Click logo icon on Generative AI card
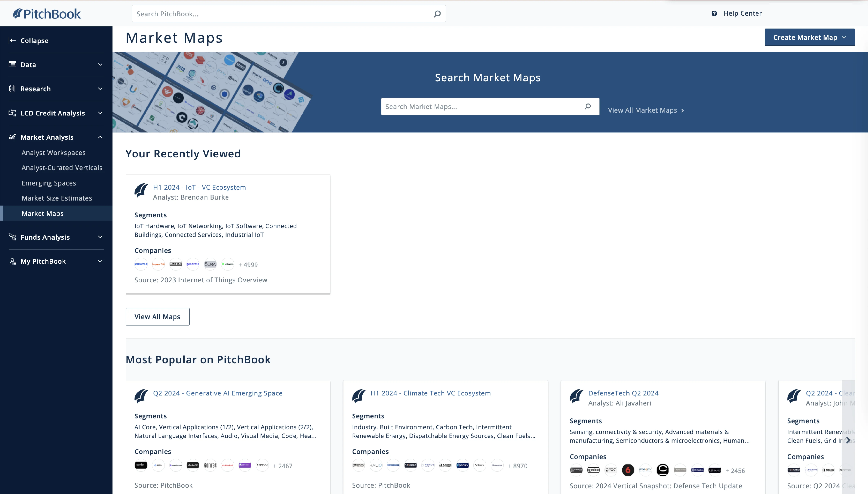Image resolution: width=868 pixels, height=494 pixels. pos(141,396)
